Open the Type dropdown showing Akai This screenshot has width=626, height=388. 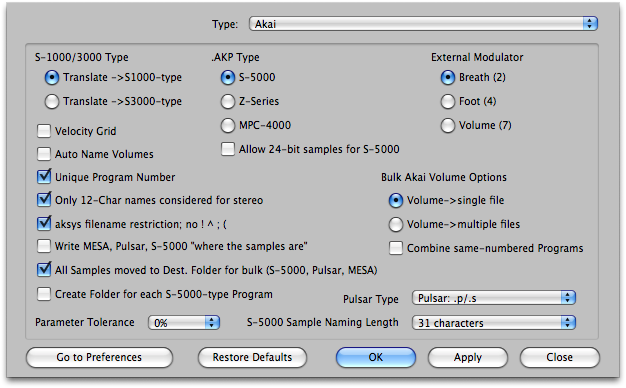click(x=423, y=24)
